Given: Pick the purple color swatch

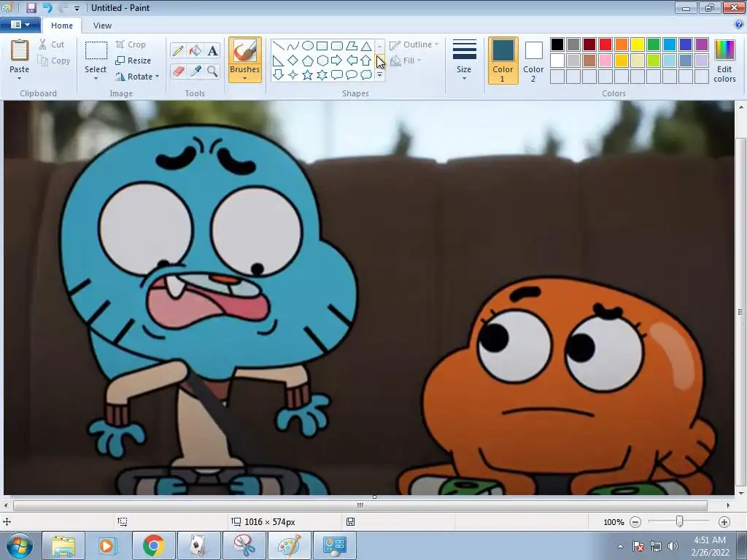Looking at the screenshot, I should click(x=702, y=44).
